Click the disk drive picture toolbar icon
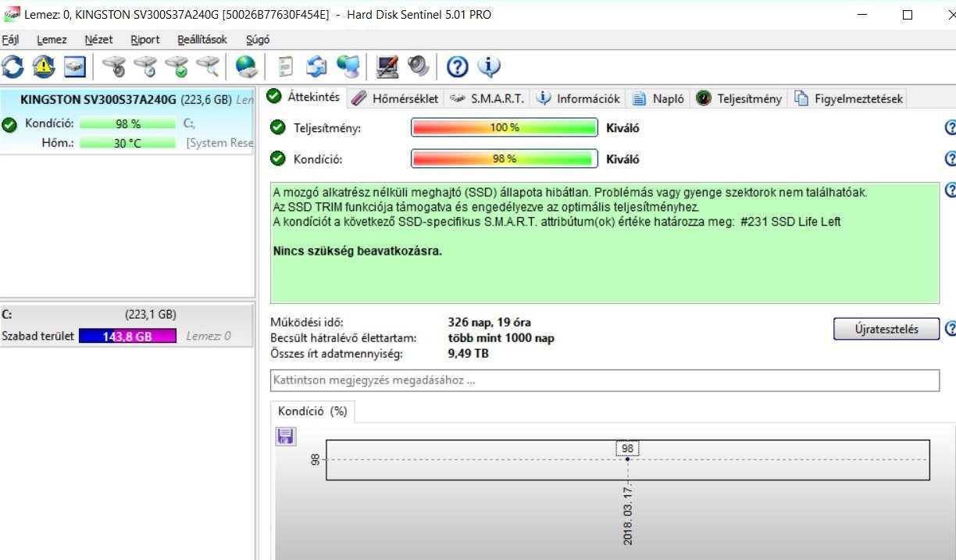The width and height of the screenshot is (956, 560). (75, 66)
